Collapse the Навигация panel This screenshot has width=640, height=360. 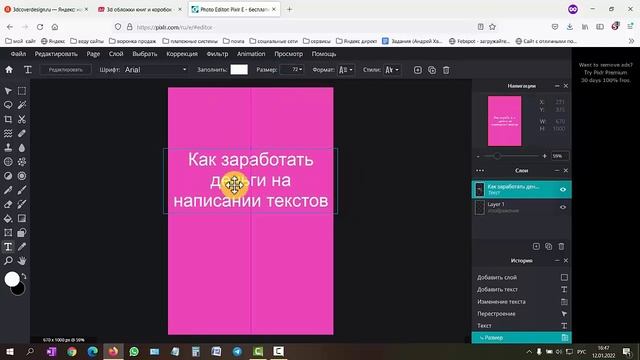pos(557,86)
